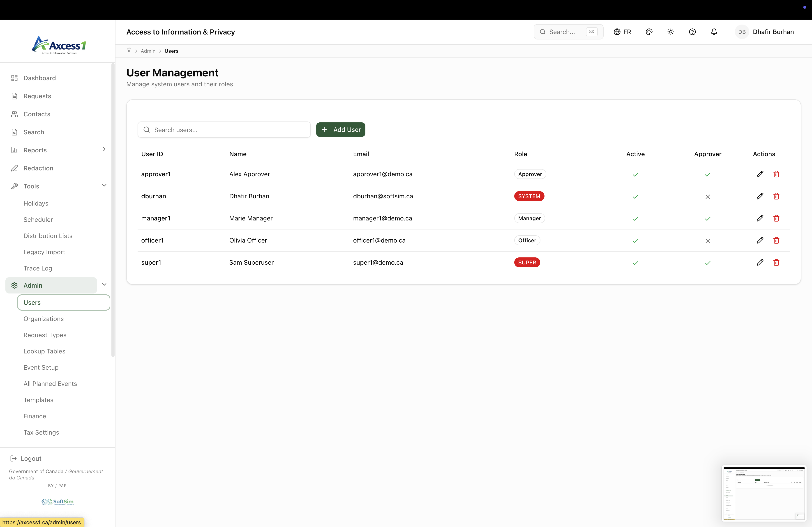The width and height of the screenshot is (812, 527).
Task: Click dburhan's Approver status X mark
Action: [x=708, y=197]
